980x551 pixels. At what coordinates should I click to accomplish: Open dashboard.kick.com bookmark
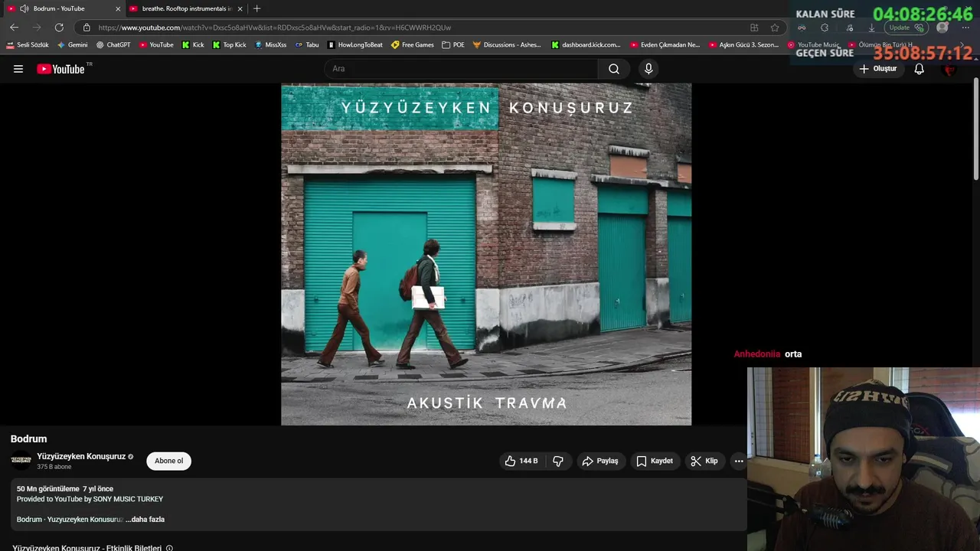pos(586,45)
